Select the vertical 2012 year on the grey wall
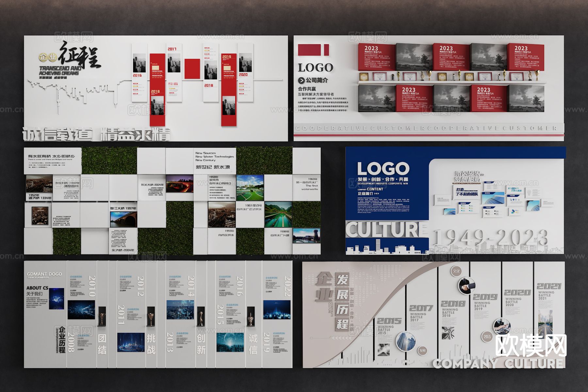The width and height of the screenshot is (588, 392). [141, 286]
